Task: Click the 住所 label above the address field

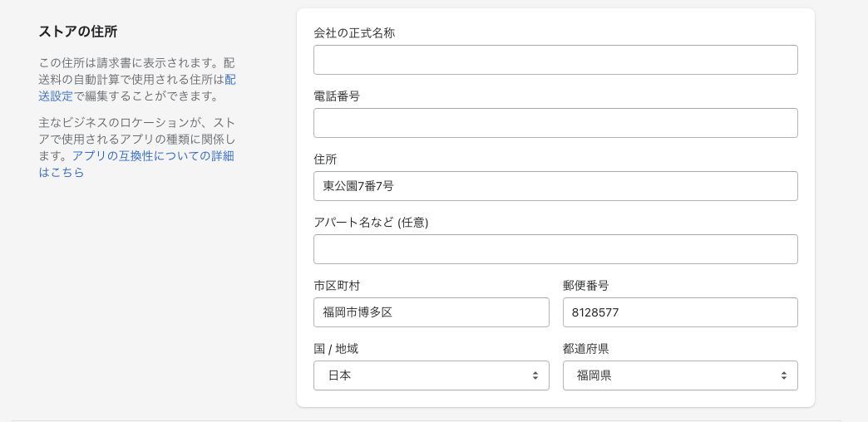Action: pos(325,159)
